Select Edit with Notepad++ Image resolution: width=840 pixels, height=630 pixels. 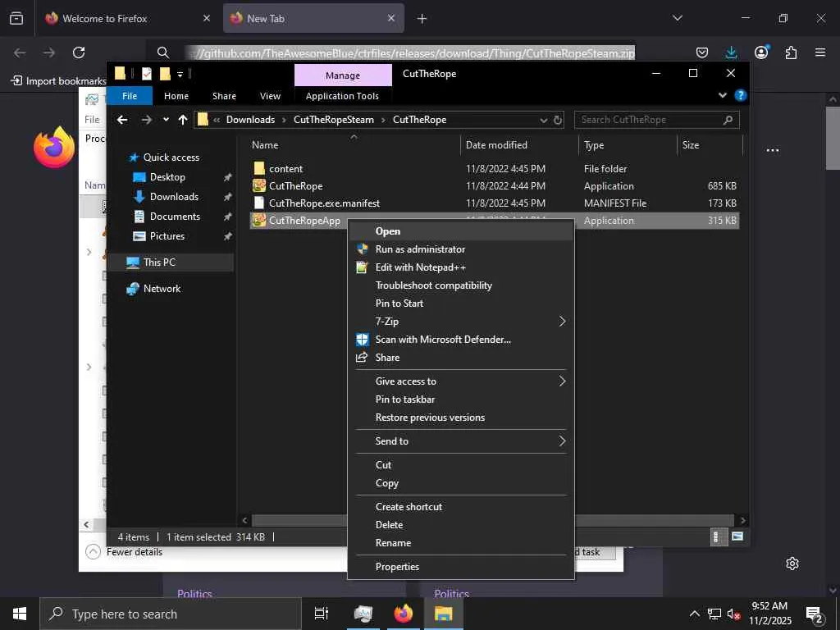(461, 267)
